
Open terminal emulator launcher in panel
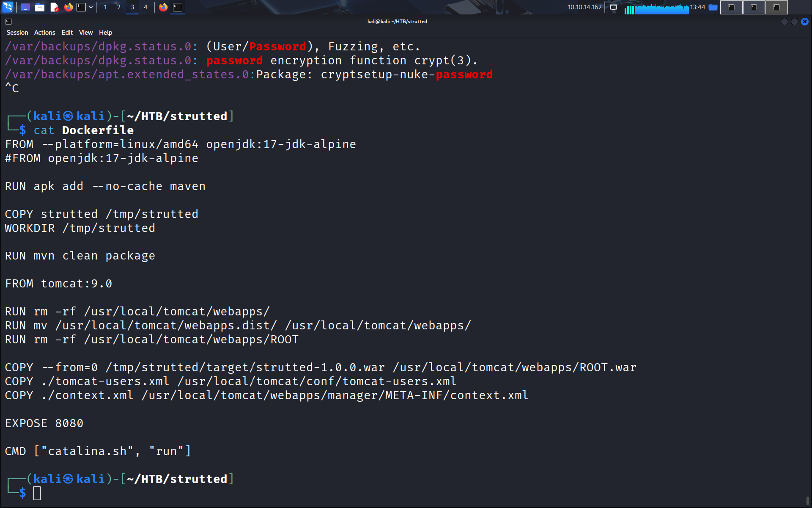[x=81, y=7]
